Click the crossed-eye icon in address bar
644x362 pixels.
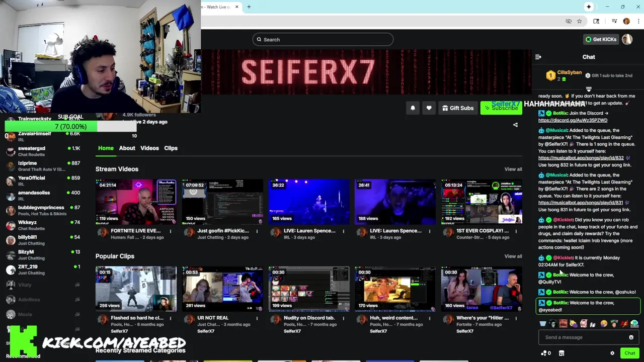(x=569, y=21)
